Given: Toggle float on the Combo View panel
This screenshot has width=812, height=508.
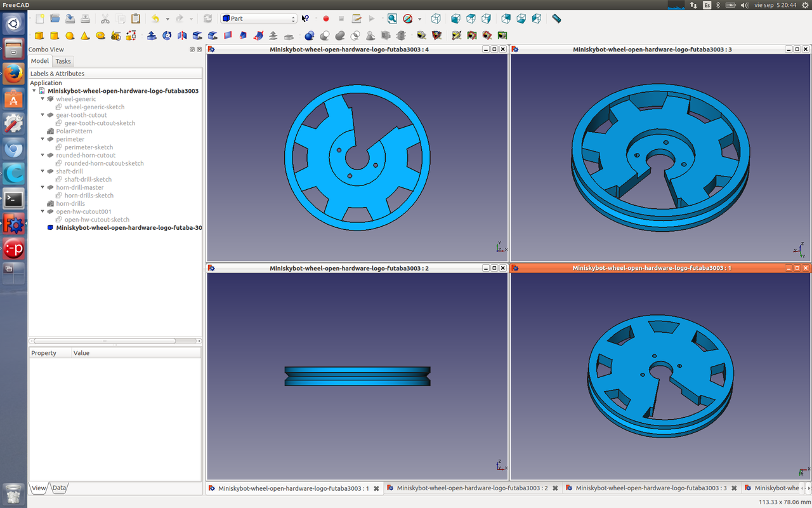Looking at the screenshot, I should (x=192, y=50).
